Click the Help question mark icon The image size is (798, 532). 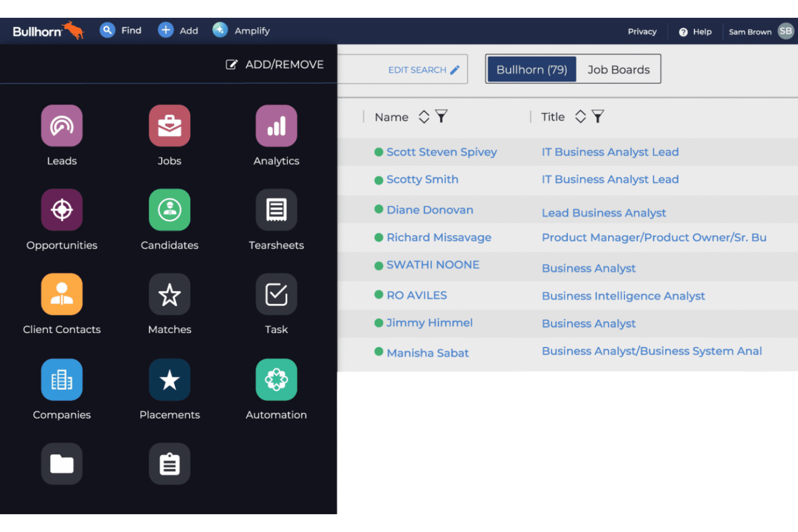[x=683, y=32]
